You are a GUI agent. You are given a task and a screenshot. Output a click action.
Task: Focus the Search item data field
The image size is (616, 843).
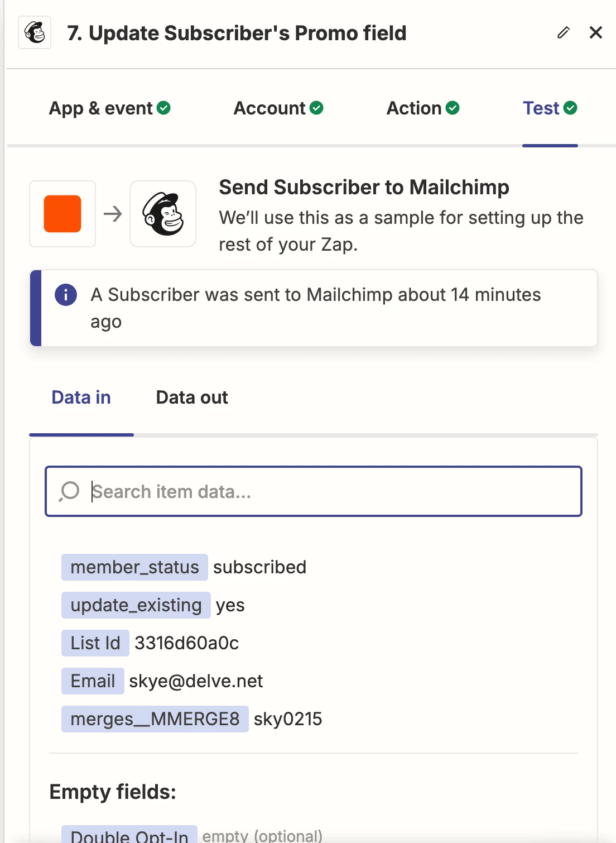tap(335, 491)
